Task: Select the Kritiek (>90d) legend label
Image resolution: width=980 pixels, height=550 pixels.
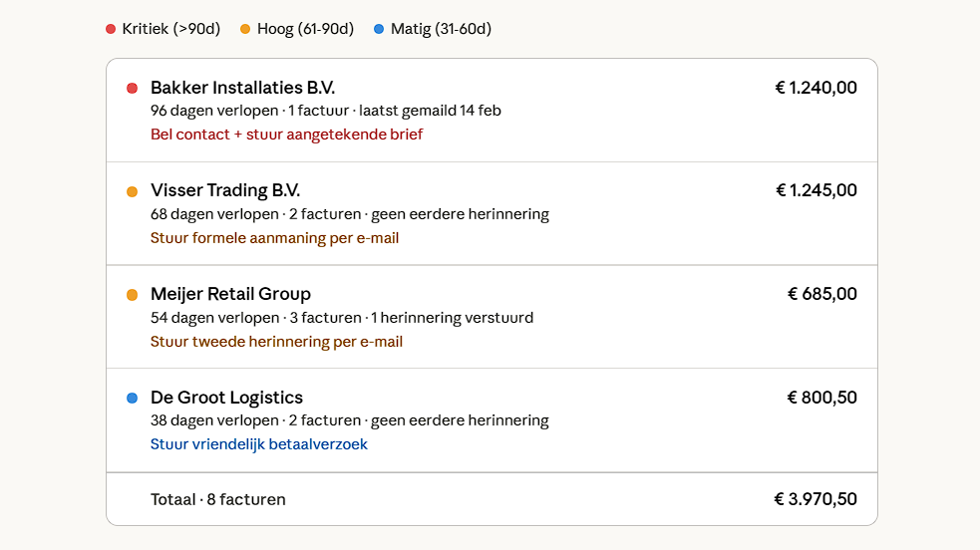Action: [170, 29]
